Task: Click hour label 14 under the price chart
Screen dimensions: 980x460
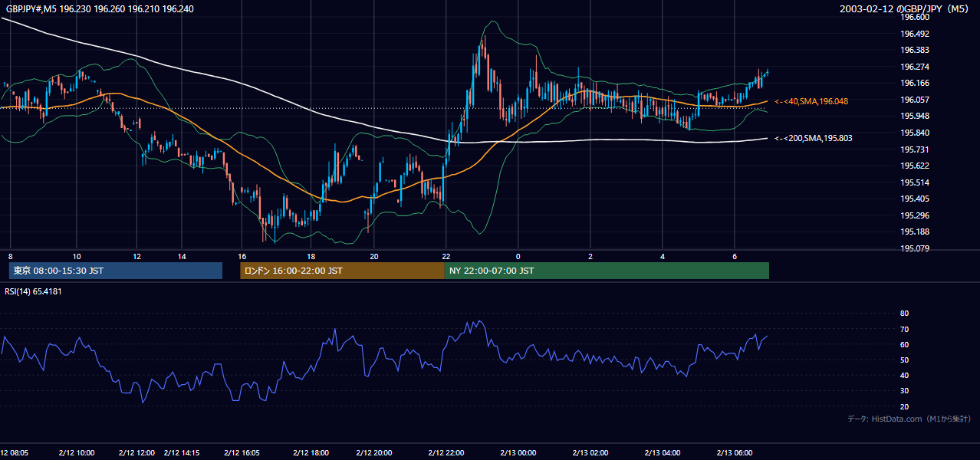Action: pyautogui.click(x=181, y=256)
